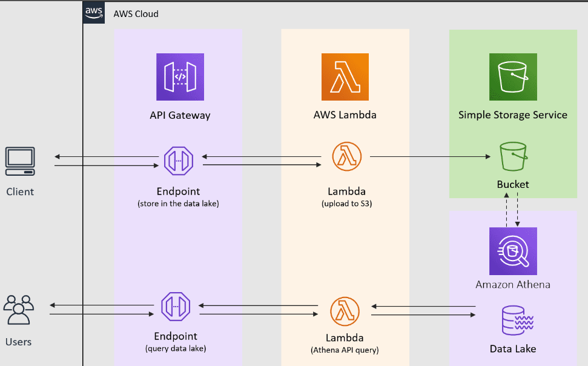Click the Client label

[x=20, y=192]
